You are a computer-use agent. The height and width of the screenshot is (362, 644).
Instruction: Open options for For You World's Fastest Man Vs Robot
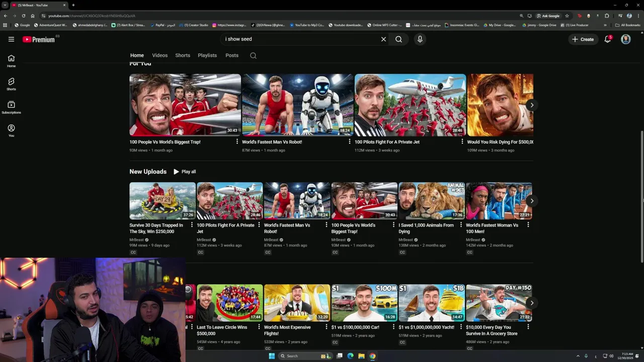tap(350, 142)
